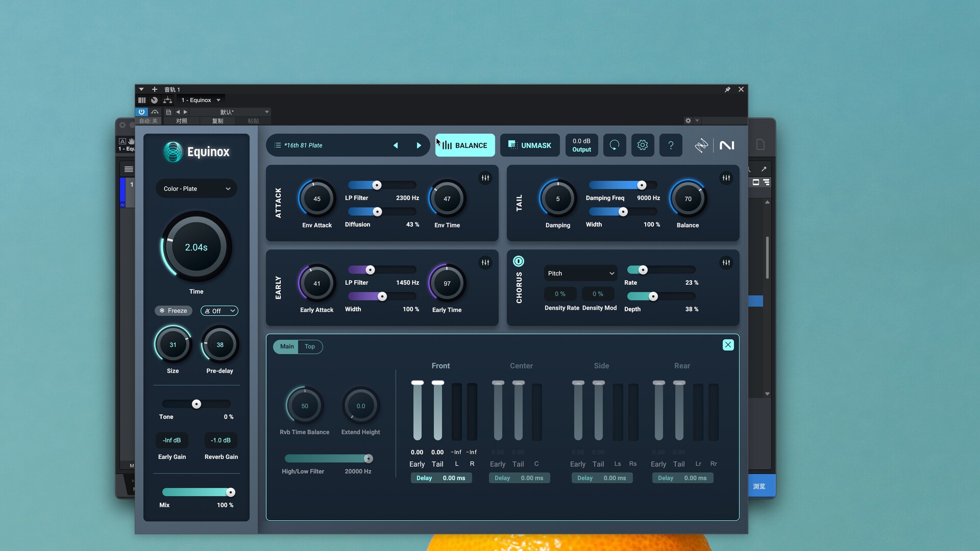Screen dimensions: 980x551
Task: Close the surround channel panel
Action: [728, 345]
